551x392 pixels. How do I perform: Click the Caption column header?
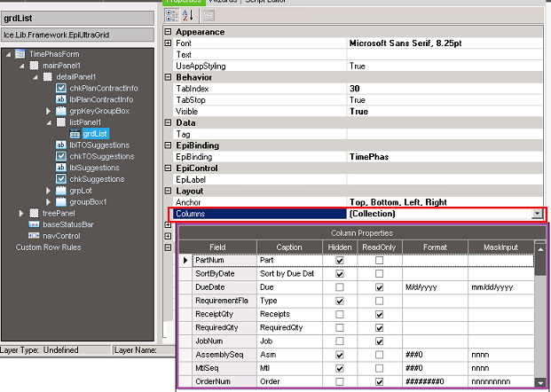pyautogui.click(x=289, y=247)
